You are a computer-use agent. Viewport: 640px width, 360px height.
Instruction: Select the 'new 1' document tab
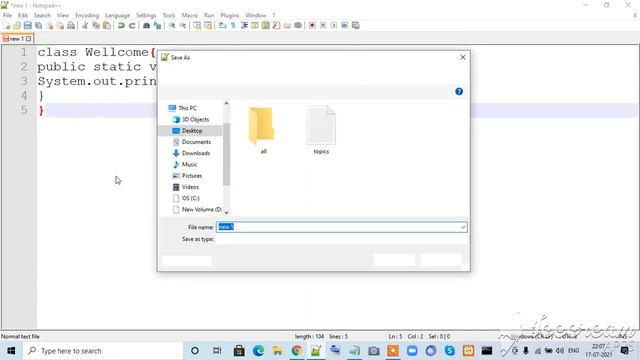(x=16, y=39)
